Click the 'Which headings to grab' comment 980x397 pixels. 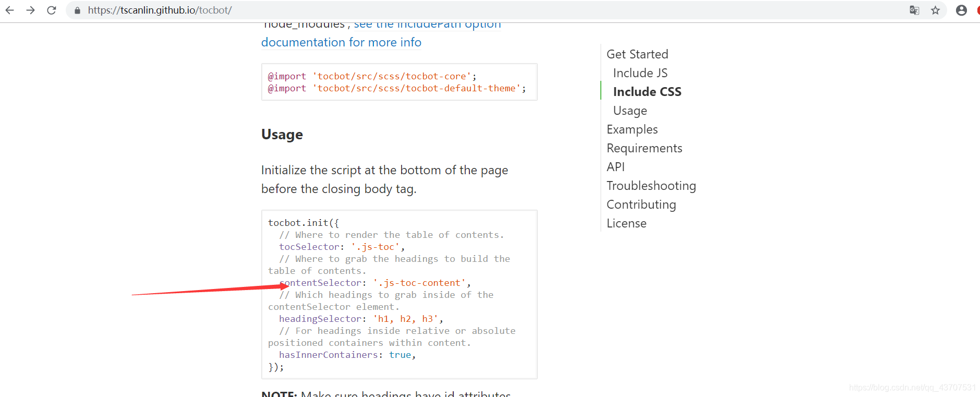[381, 301]
